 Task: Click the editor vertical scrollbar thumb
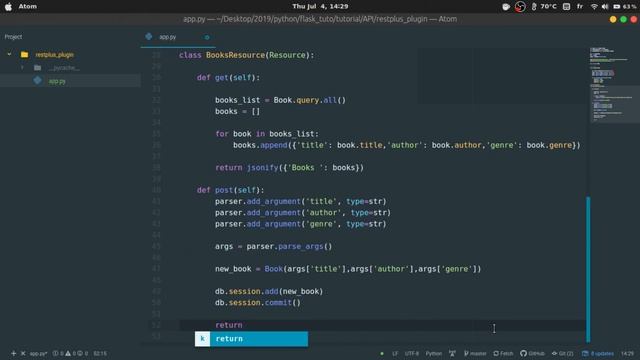pyautogui.click(x=588, y=269)
